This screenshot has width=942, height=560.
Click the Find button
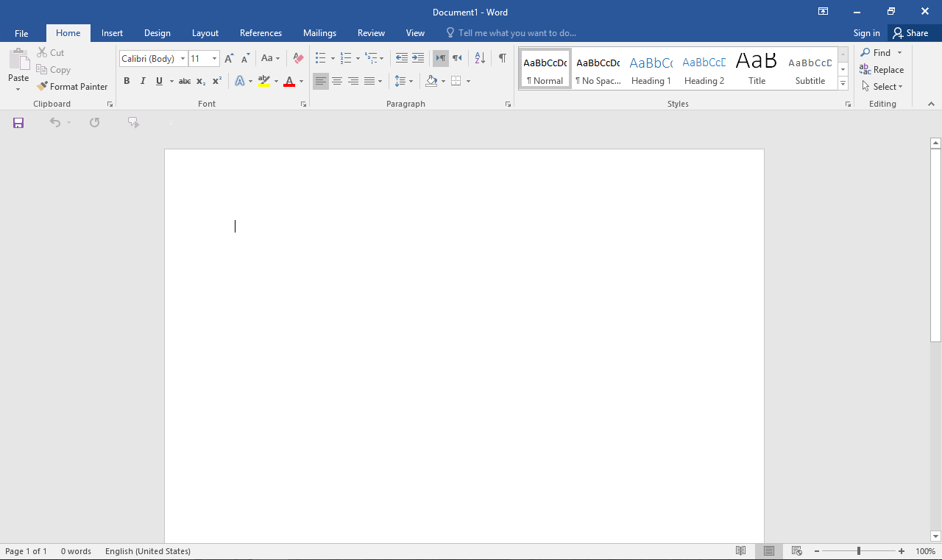coord(875,53)
